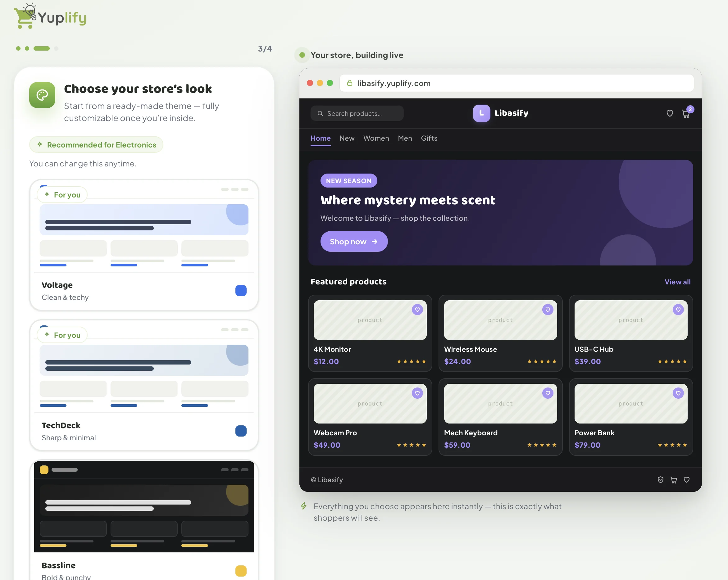Open the View all link
The width and height of the screenshot is (728, 580).
677,282
